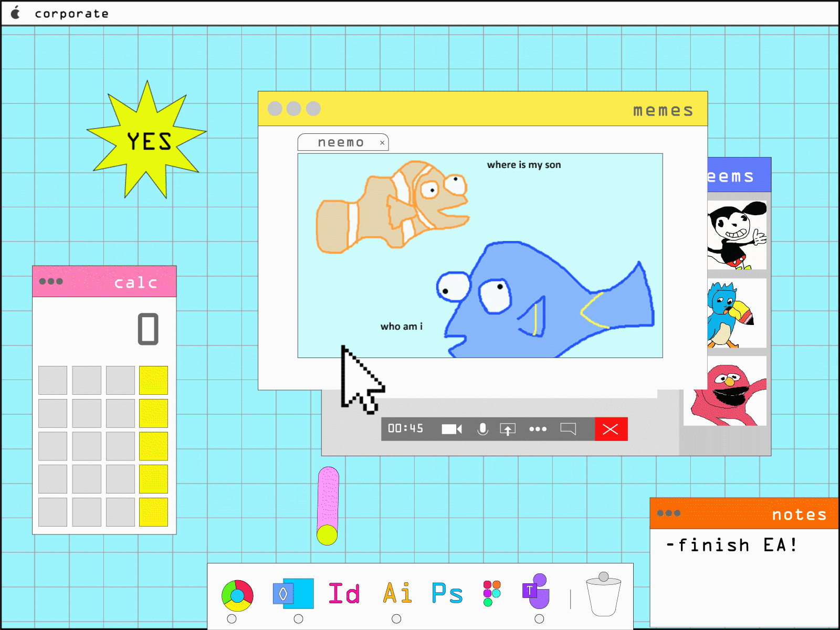Click the yellow YES starburst sticker
Viewport: 840px width, 630px height.
tap(147, 140)
